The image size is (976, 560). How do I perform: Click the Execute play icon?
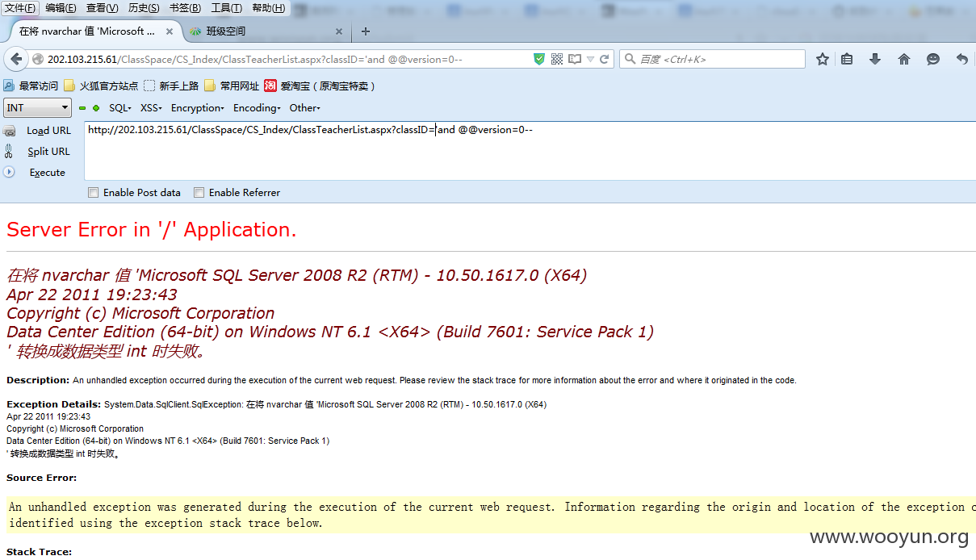(9, 172)
